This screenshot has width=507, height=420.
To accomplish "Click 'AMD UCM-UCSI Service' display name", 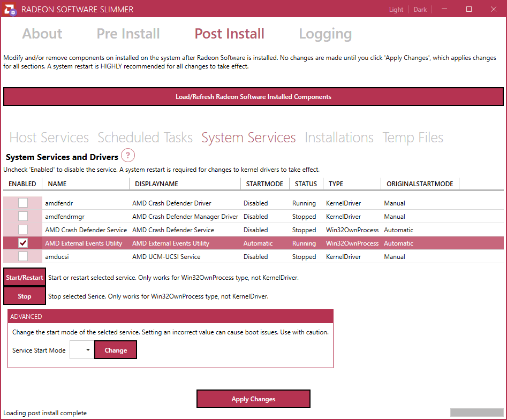I will 166,257.
